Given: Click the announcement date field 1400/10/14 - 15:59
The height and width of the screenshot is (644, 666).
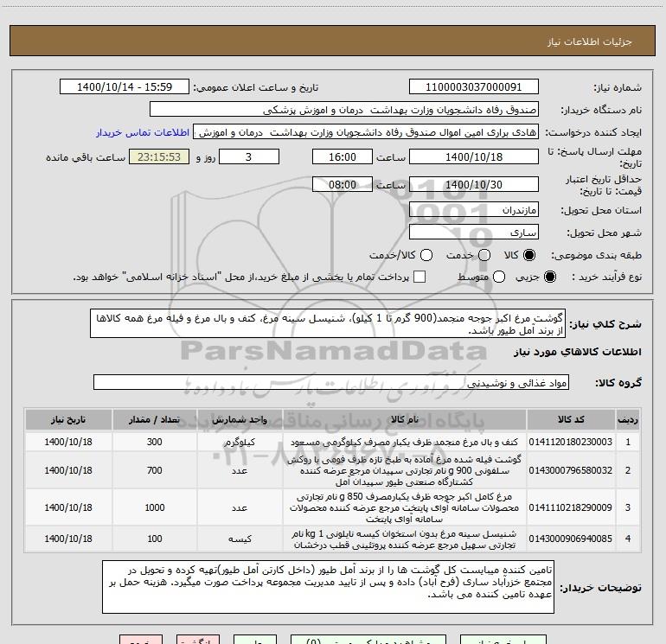Looking at the screenshot, I should (x=125, y=87).
